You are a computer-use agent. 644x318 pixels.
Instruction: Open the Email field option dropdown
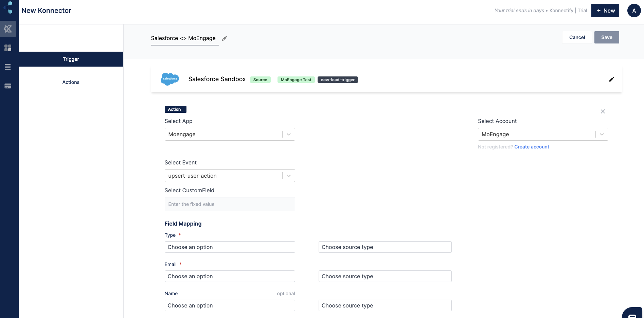point(230,276)
